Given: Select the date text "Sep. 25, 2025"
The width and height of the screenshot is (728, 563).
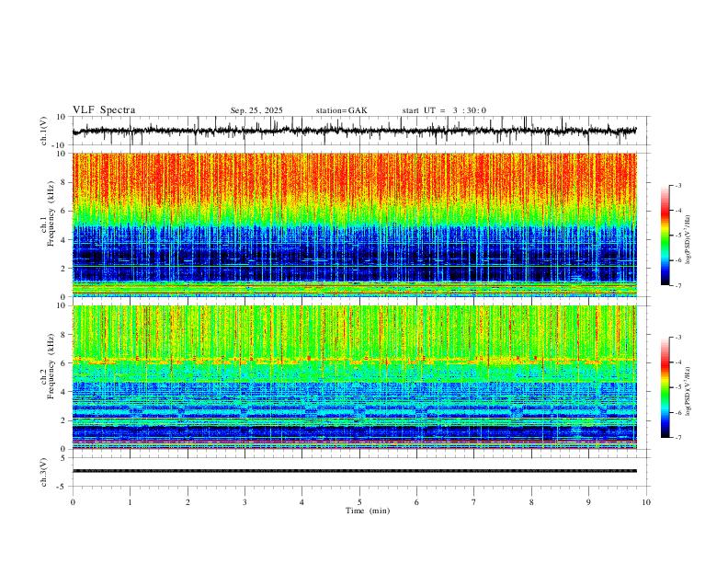Looking at the screenshot, I should 256,110.
